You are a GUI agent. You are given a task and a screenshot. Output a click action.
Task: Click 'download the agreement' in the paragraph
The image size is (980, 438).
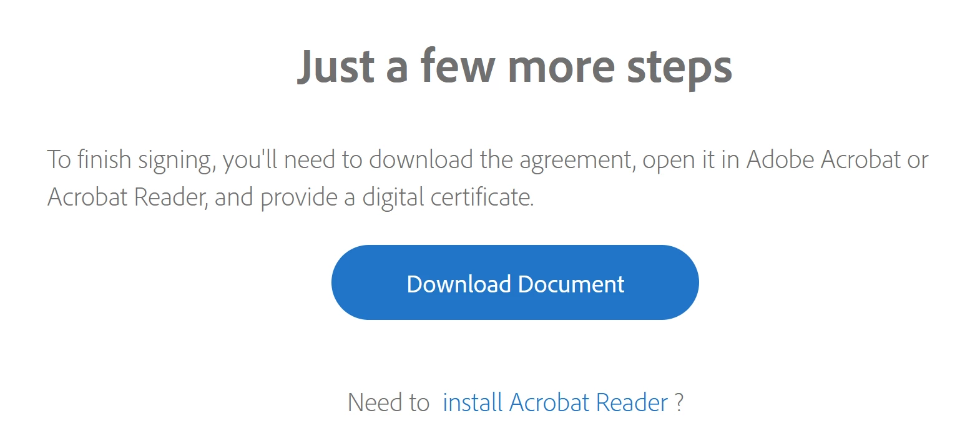click(x=501, y=160)
